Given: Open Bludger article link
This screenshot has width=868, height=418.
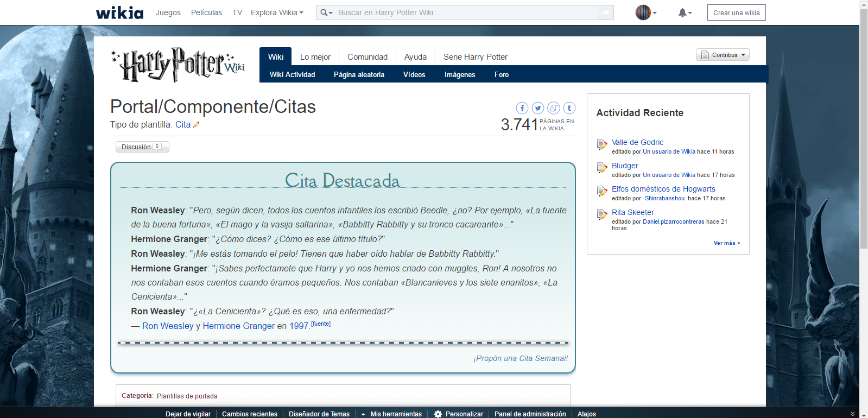Looking at the screenshot, I should point(625,166).
